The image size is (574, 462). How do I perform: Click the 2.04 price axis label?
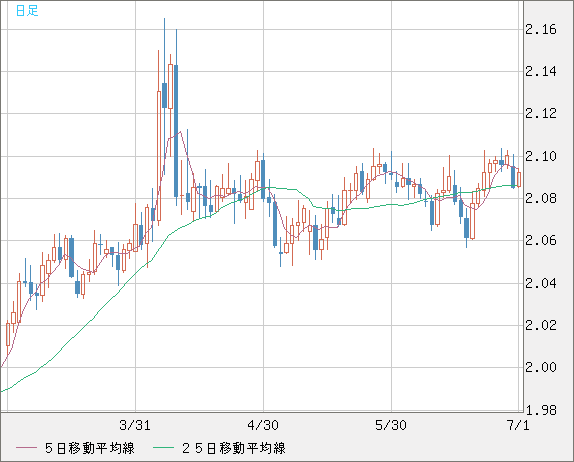click(x=541, y=283)
